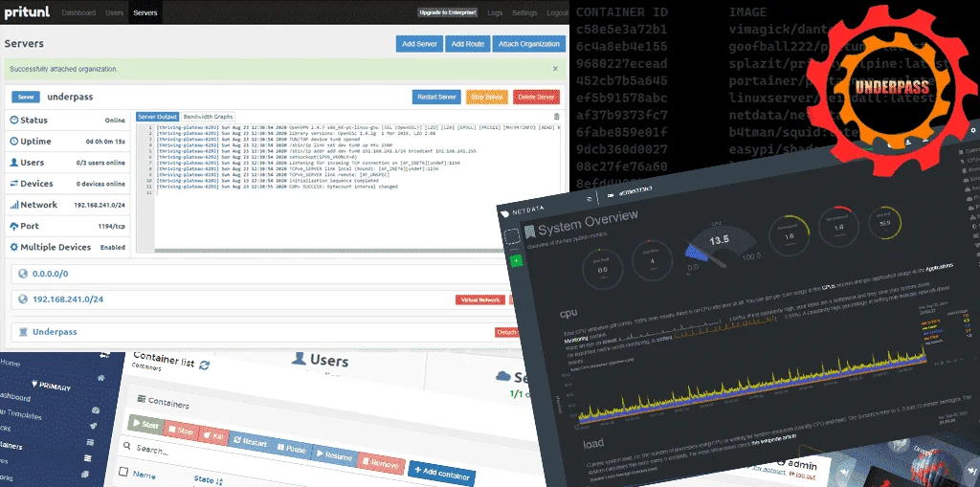Click the blue Server badge next to underpass
Image resolution: width=980 pixels, height=487 pixels.
(26, 97)
